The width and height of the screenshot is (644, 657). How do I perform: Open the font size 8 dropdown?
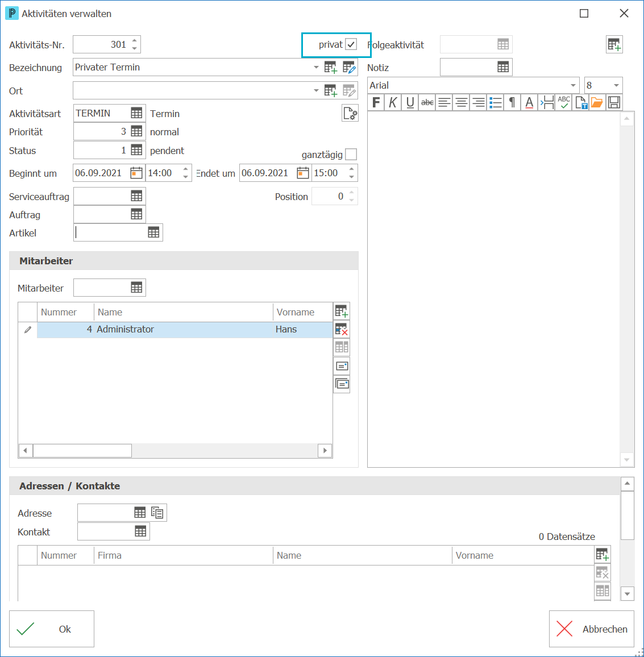(x=616, y=85)
